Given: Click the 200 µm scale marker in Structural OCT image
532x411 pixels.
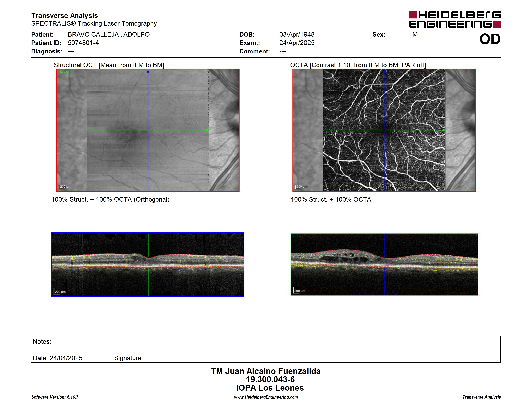Looking at the screenshot, I should click(x=65, y=187).
